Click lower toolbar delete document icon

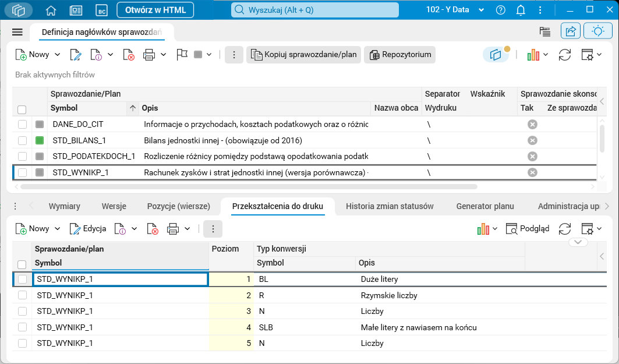[153, 229]
